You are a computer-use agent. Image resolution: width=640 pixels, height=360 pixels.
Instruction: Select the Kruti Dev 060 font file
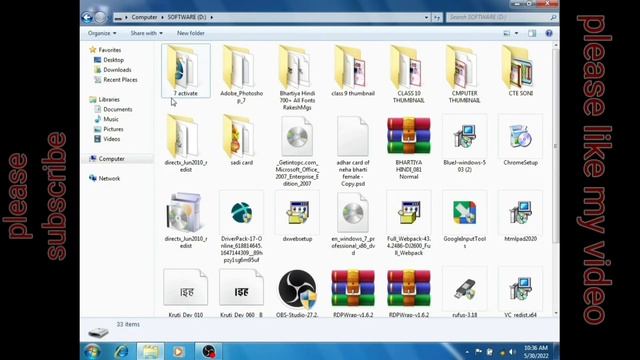(x=242, y=293)
